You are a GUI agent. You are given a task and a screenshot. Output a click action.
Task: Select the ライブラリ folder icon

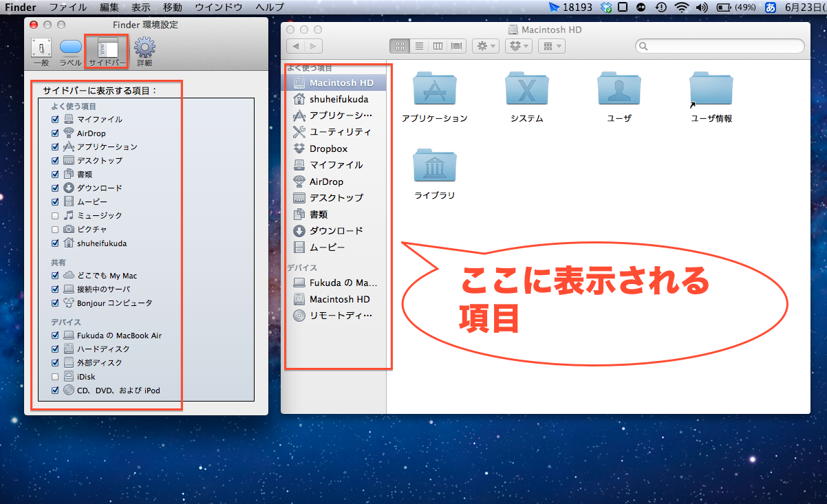pos(434,166)
